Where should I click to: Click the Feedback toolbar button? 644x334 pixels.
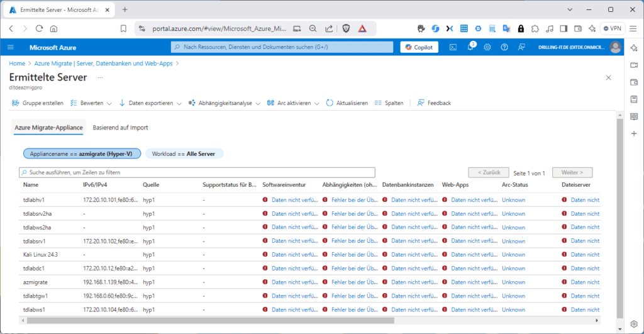[x=434, y=103]
